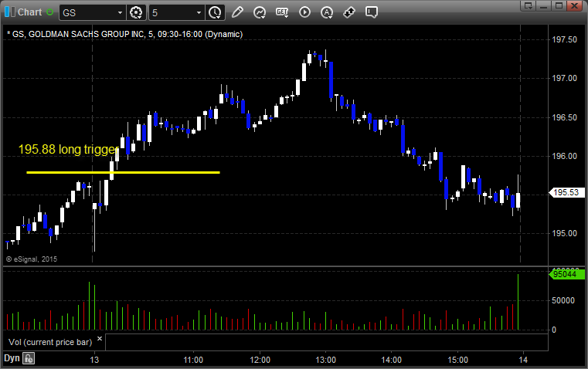Open the time template clock menu
The width and height of the screenshot is (588, 369).
click(x=215, y=12)
